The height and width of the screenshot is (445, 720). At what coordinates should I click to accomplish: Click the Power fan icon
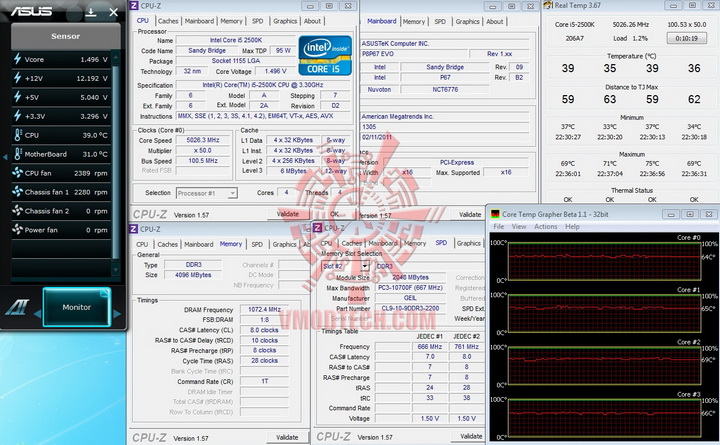[17, 230]
